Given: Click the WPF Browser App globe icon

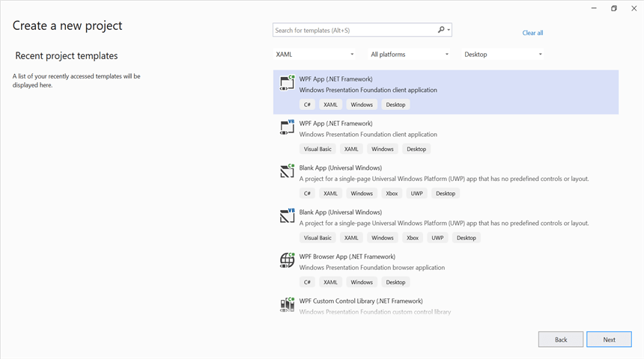Looking at the screenshot, I should (x=287, y=260).
